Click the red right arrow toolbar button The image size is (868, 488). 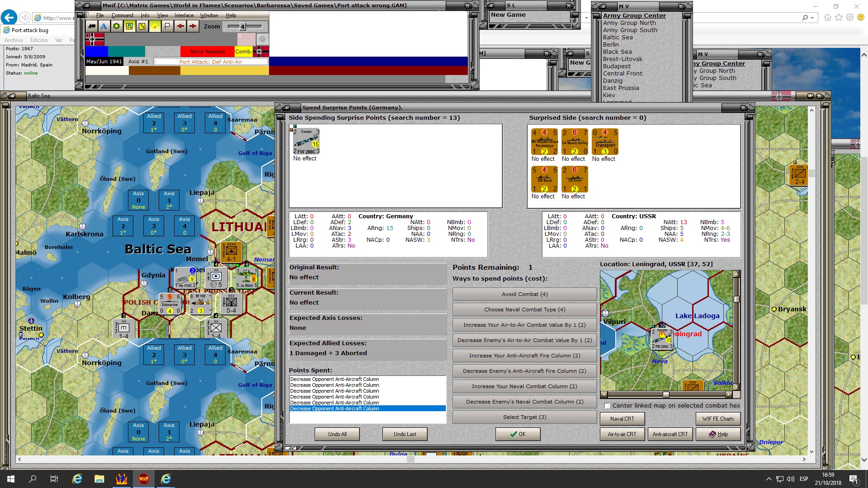point(193,26)
